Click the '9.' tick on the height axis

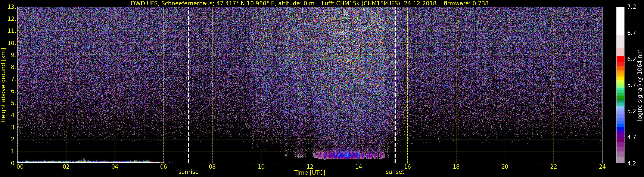pos(13,55)
